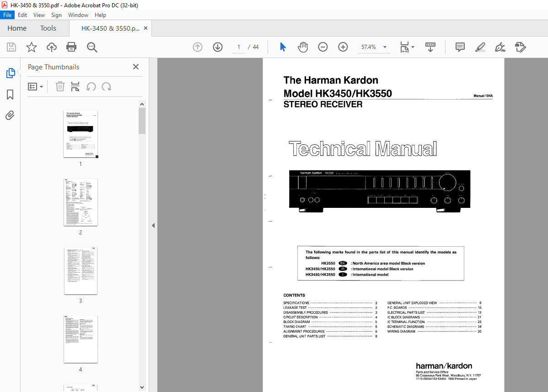Click 'SCHEMATIC DIAGRAMS' contents entry
548x392 pixels.
click(405, 327)
